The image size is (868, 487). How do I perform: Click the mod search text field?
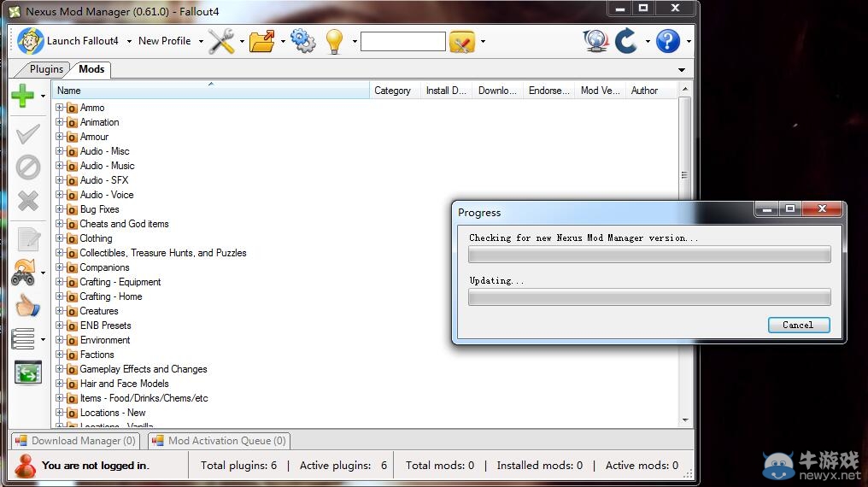coord(403,42)
